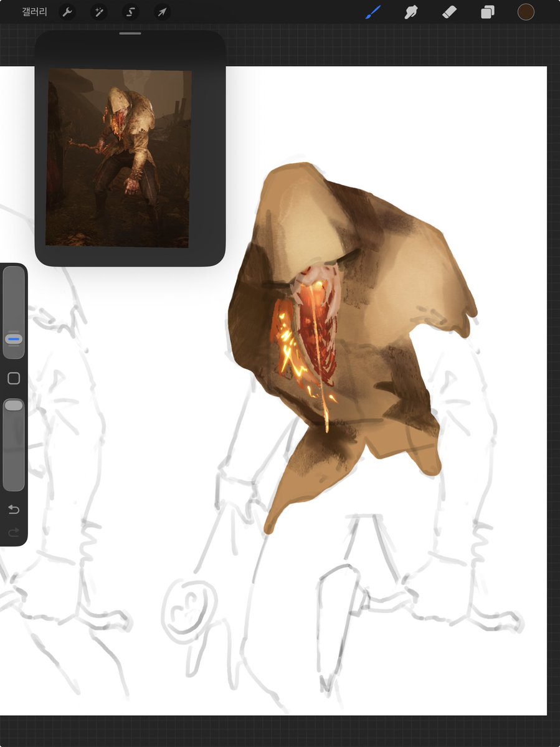Viewport: 560px width, 747px height.
Task: Open the Actions wrench menu
Action: (x=67, y=12)
